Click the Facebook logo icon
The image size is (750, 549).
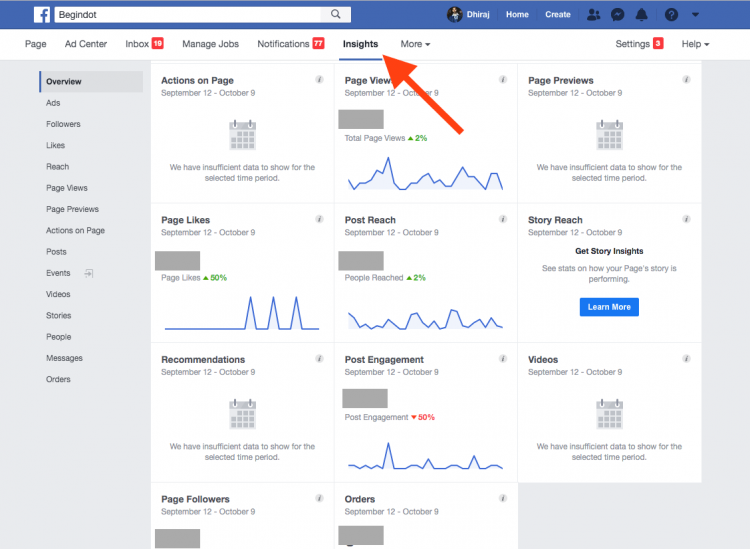click(42, 15)
